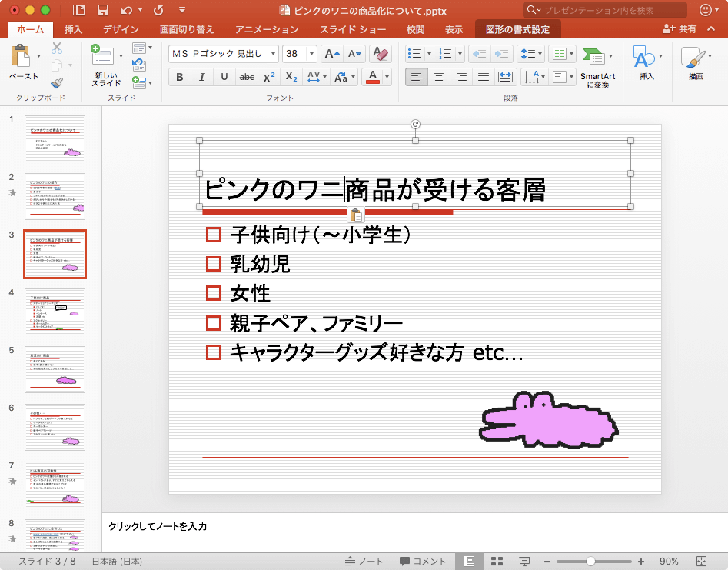Save the presentation using the floppy disk icon

click(x=102, y=10)
